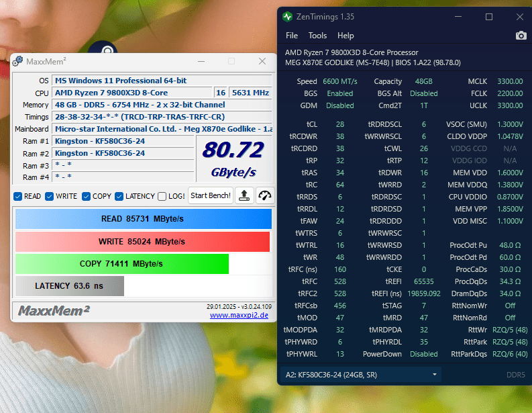
Task: Click the tRFC (ns) value 160
Action: (x=340, y=270)
